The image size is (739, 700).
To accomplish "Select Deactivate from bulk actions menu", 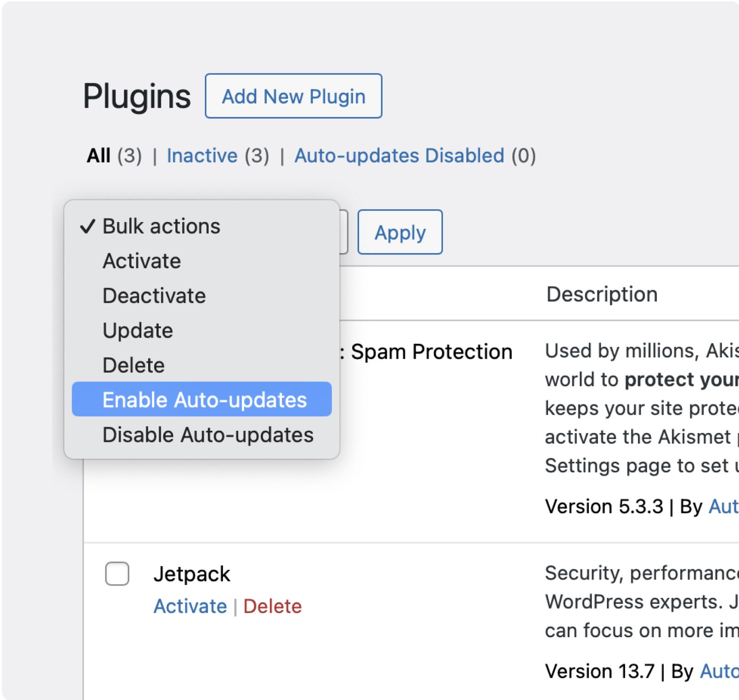I will click(x=202, y=296).
